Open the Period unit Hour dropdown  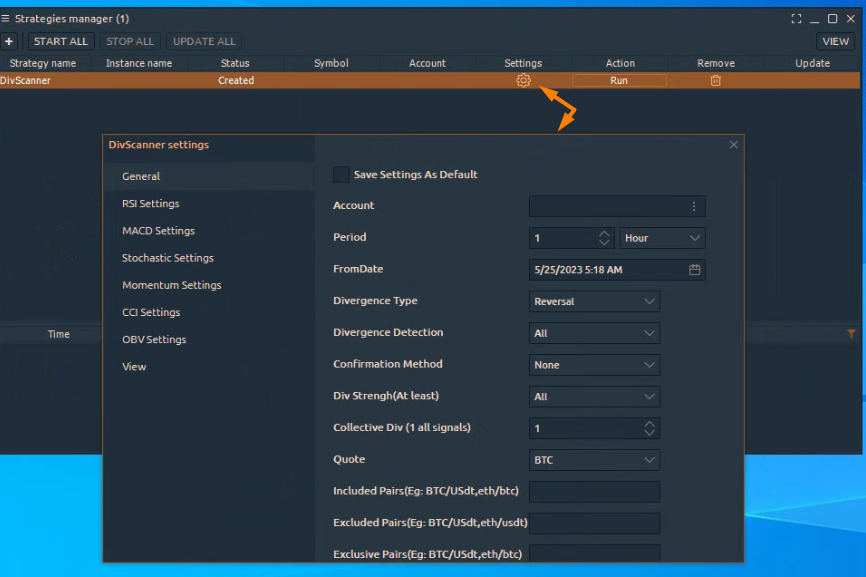point(662,238)
